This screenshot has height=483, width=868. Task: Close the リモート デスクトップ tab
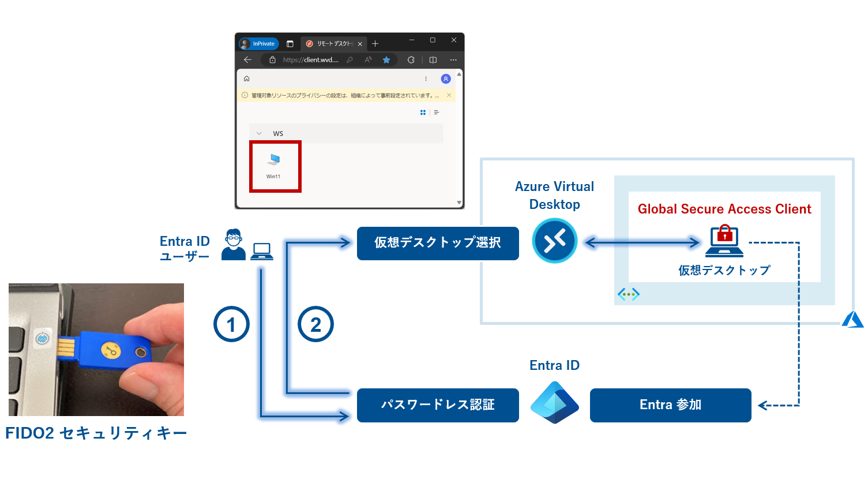click(x=360, y=44)
